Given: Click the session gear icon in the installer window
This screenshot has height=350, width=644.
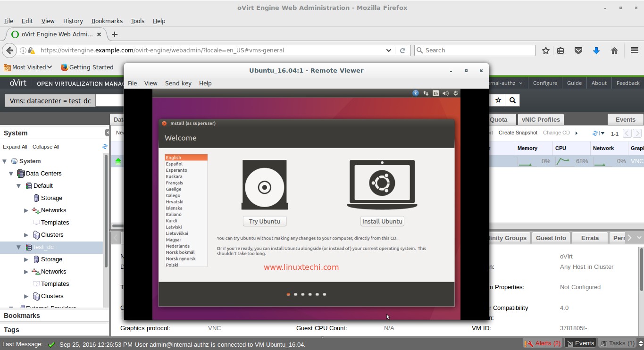Looking at the screenshot, I should coord(455,93).
